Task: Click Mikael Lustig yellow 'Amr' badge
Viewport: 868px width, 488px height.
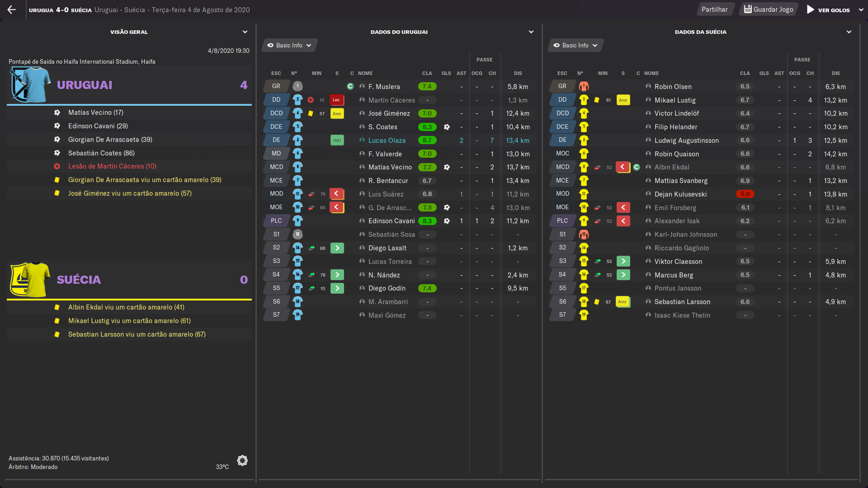Action: [x=623, y=100]
